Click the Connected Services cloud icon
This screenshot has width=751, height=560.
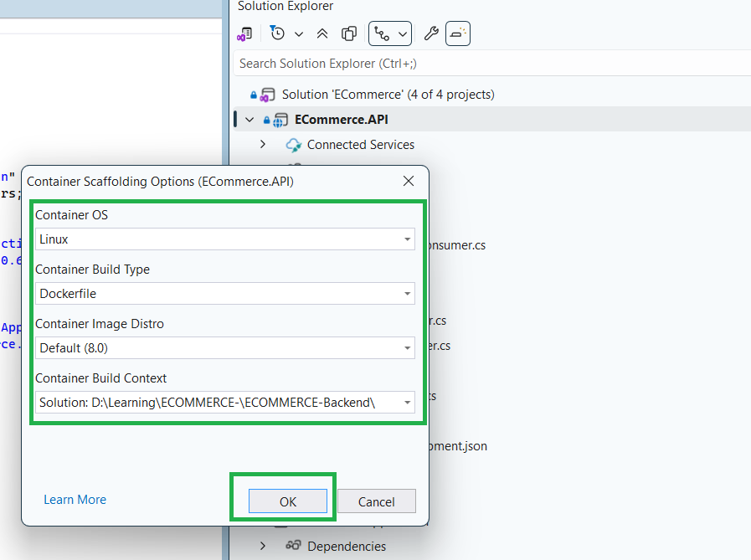pos(293,145)
